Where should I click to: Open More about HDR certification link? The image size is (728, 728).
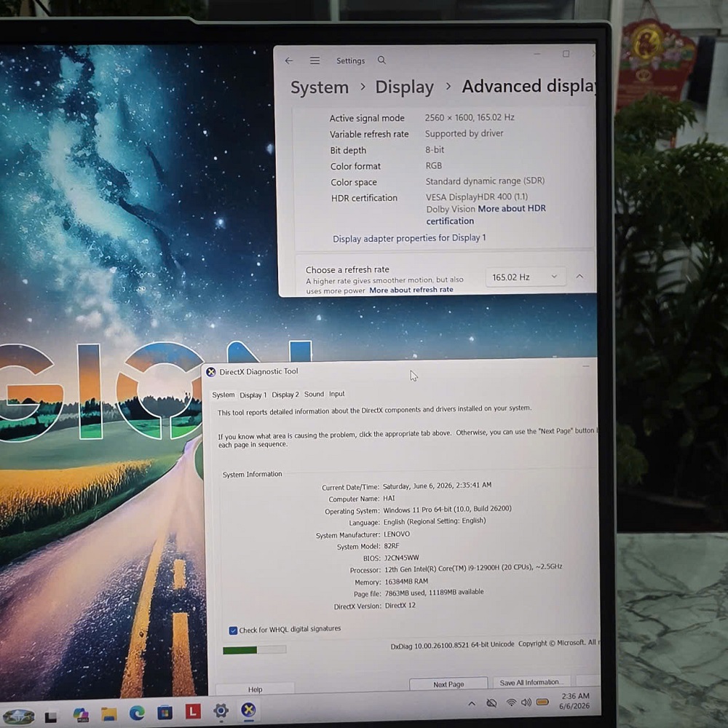point(486,215)
